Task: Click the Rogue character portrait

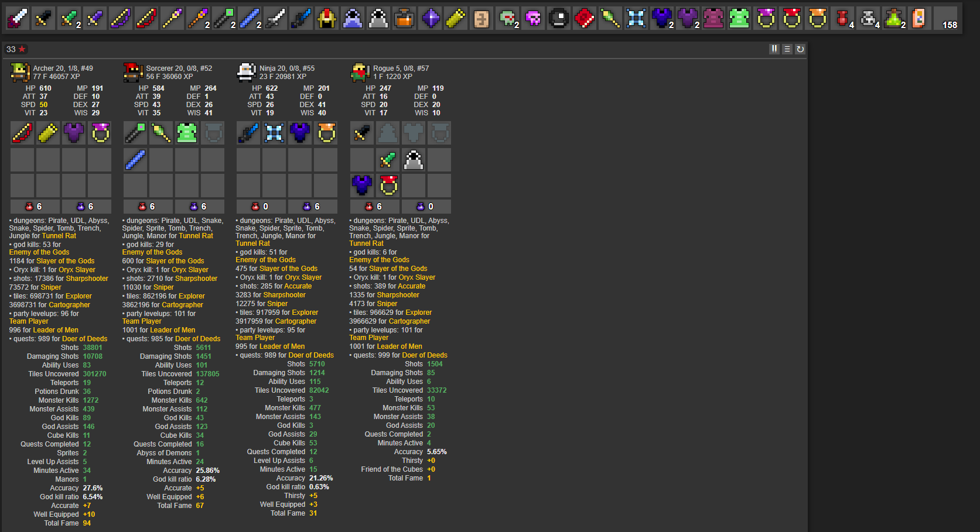Action: pyautogui.click(x=360, y=72)
